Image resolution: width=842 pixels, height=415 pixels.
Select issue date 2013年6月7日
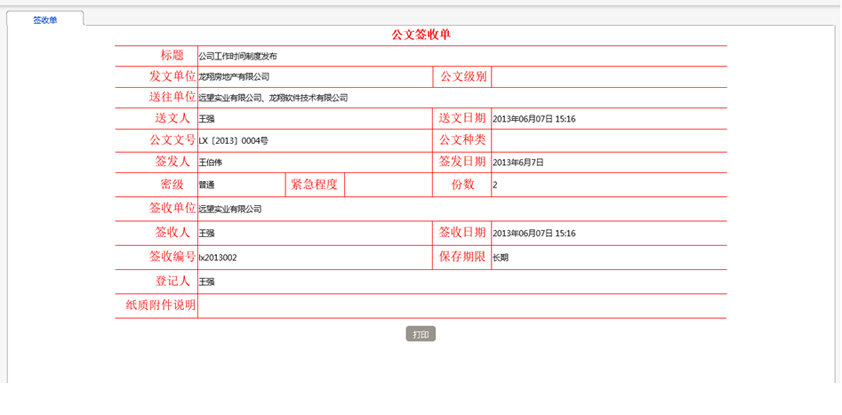[518, 162]
